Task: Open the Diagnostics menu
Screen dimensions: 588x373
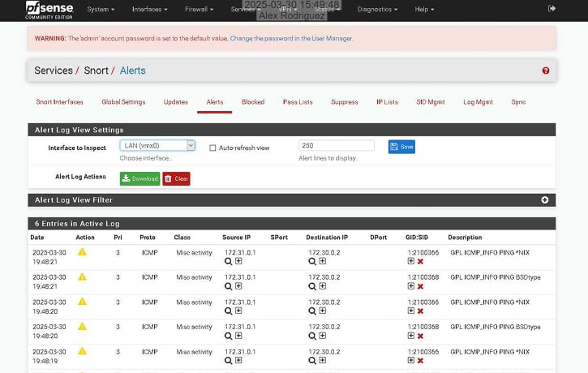Action: (376, 10)
